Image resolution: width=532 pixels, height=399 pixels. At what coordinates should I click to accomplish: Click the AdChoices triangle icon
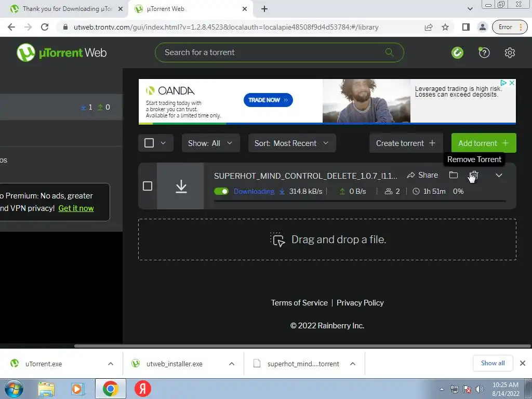click(x=503, y=83)
